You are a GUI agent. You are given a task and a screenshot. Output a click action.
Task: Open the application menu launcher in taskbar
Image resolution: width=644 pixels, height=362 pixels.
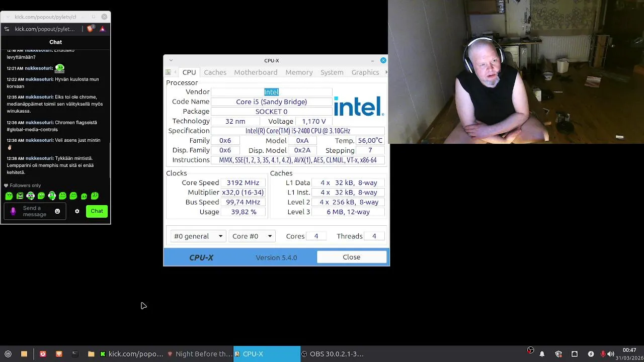8,354
